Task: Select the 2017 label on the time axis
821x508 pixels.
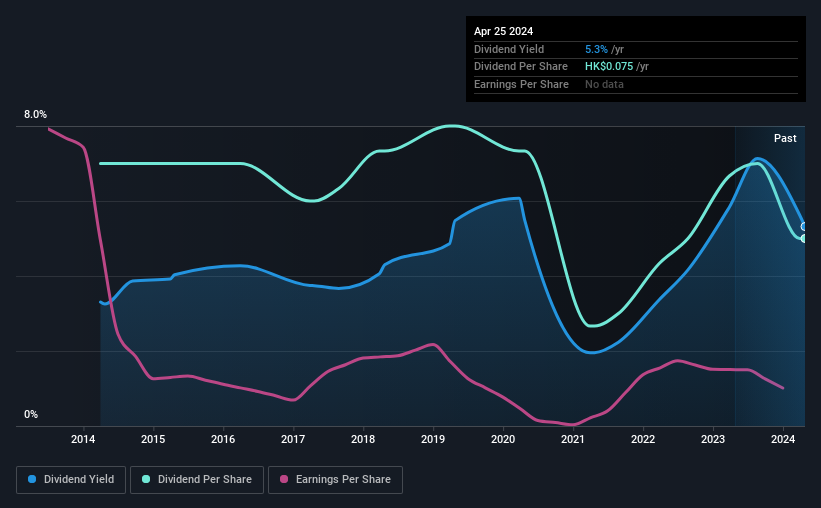Action: tap(293, 439)
